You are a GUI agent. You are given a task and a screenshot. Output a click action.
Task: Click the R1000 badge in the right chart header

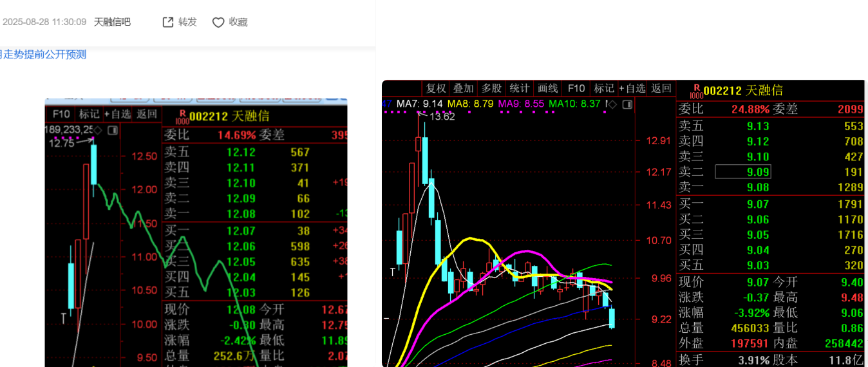(x=696, y=90)
